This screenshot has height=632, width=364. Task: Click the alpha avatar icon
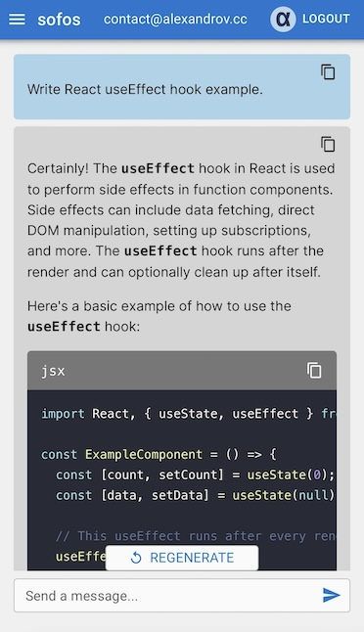(283, 19)
